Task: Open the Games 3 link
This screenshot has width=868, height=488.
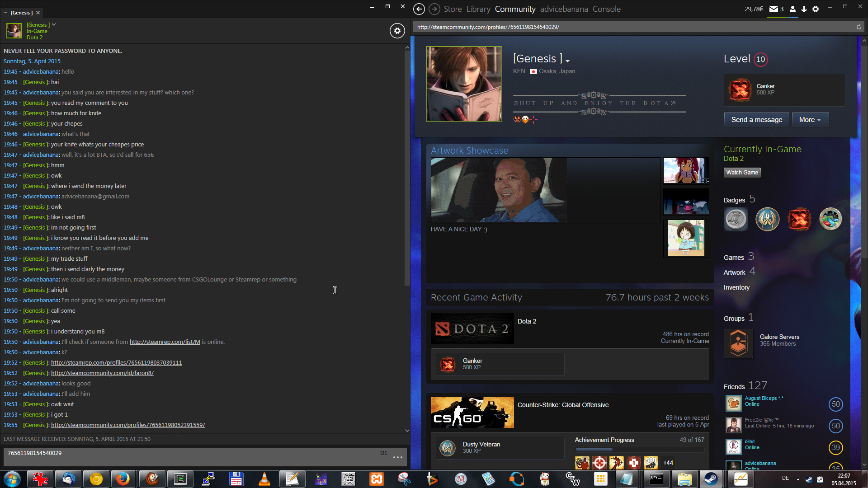Action: pos(739,257)
